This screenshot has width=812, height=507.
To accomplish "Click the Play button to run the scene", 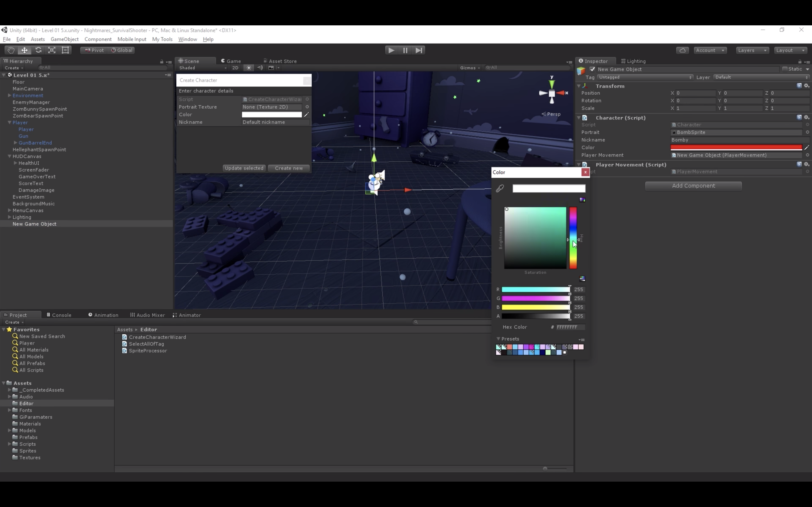I will 391,50.
